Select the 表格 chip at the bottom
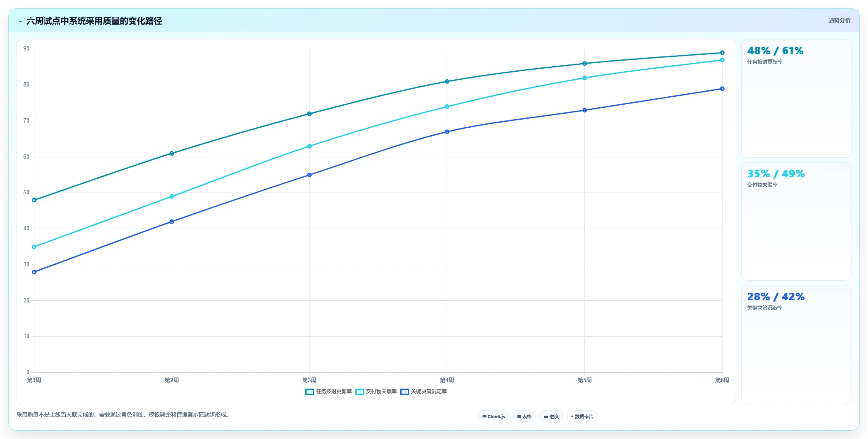The height and width of the screenshot is (439, 868). point(524,417)
